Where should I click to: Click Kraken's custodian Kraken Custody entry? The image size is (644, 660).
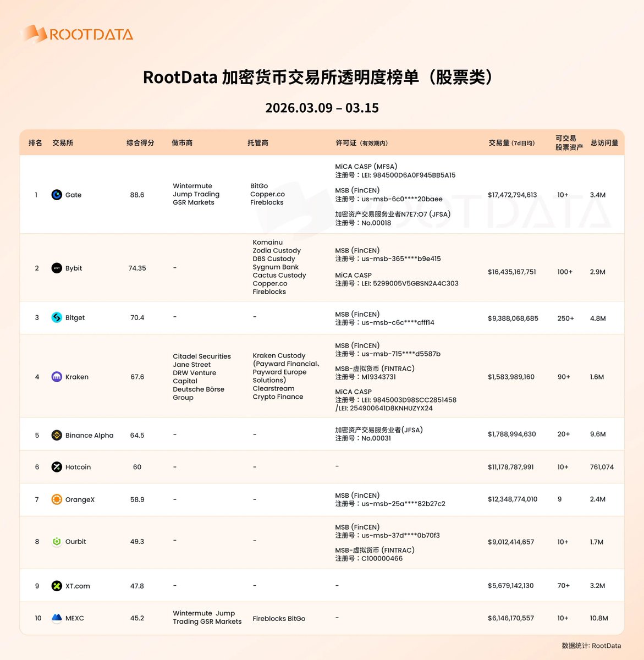279,355
